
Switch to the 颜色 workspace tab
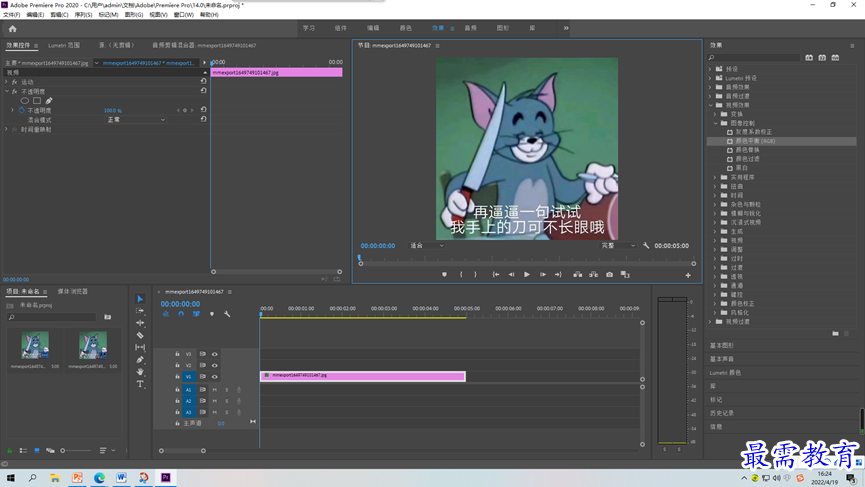(x=405, y=28)
